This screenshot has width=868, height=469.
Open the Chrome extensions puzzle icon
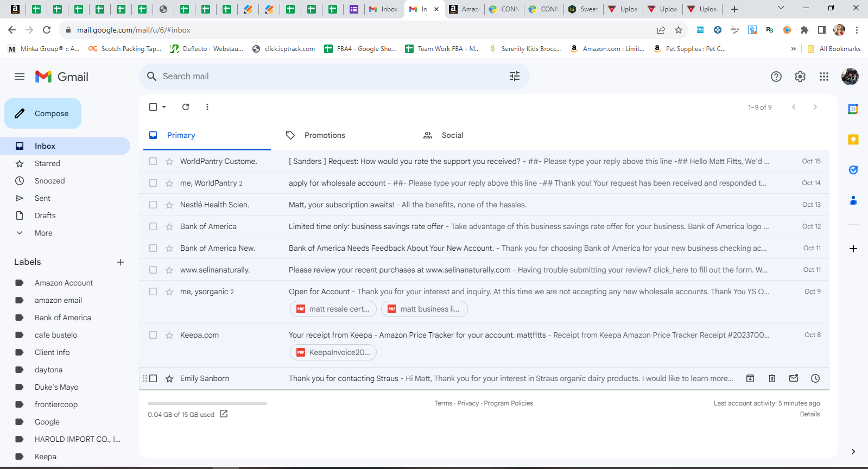(x=804, y=30)
